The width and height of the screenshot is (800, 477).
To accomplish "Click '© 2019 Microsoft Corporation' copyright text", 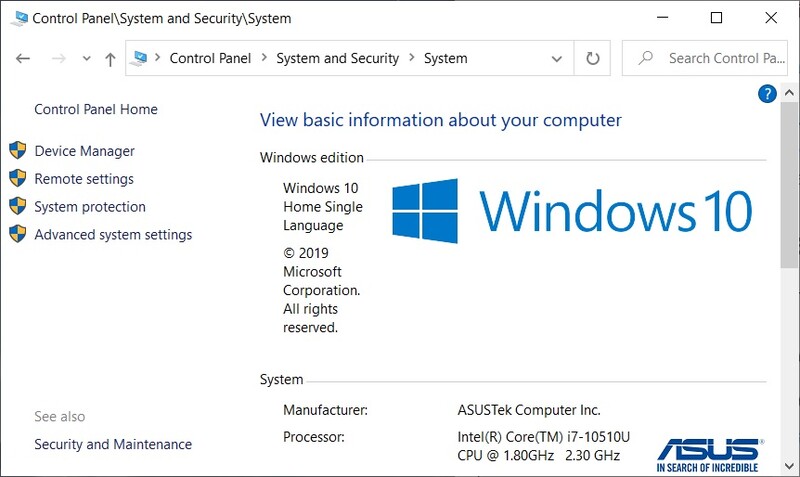I will pyautogui.click(x=321, y=271).
